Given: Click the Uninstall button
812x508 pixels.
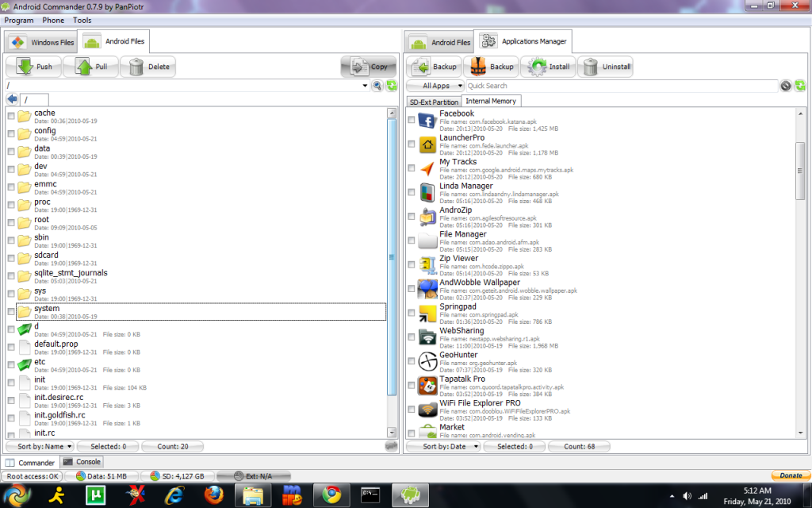Looking at the screenshot, I should (x=605, y=67).
